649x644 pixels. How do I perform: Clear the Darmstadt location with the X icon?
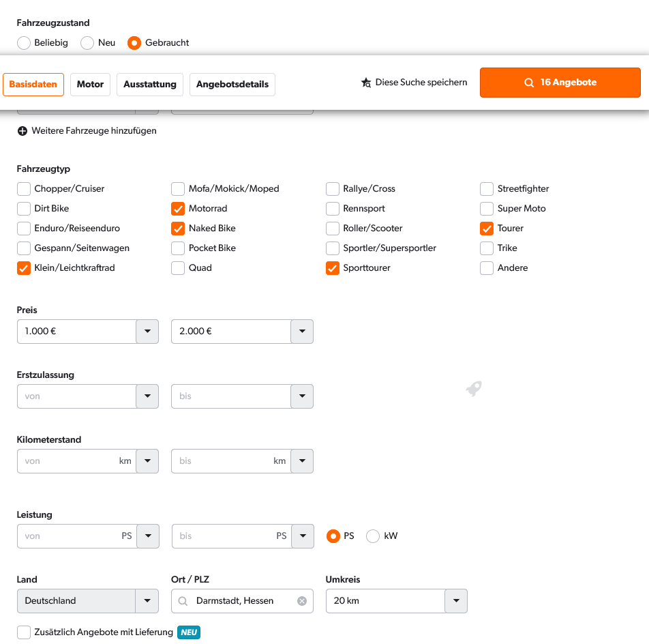302,601
